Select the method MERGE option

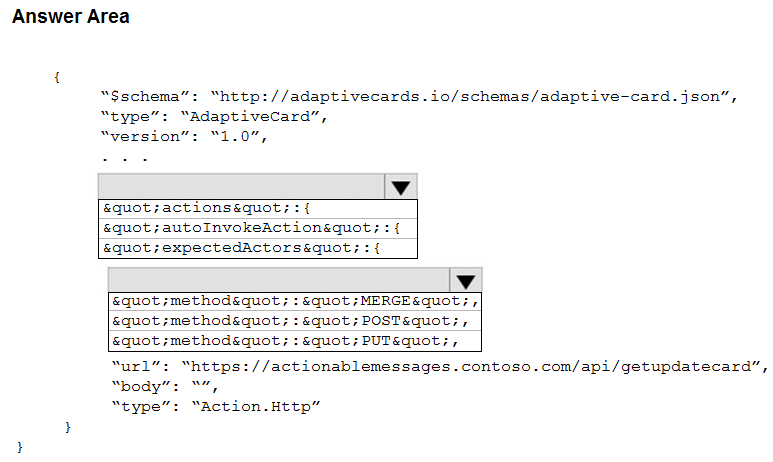(x=295, y=301)
